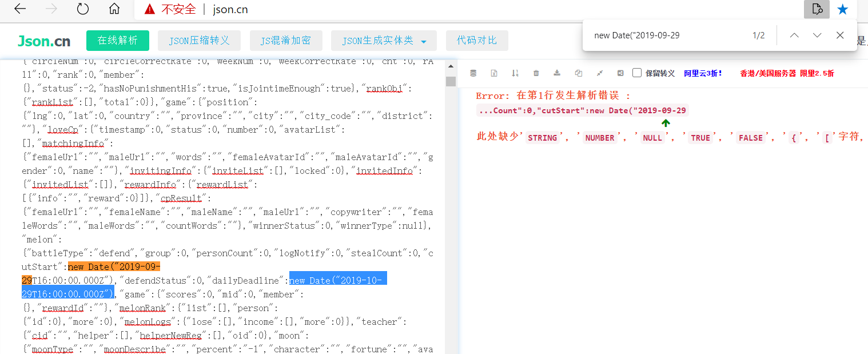Click the 'NULL' token in error hint

[652, 138]
